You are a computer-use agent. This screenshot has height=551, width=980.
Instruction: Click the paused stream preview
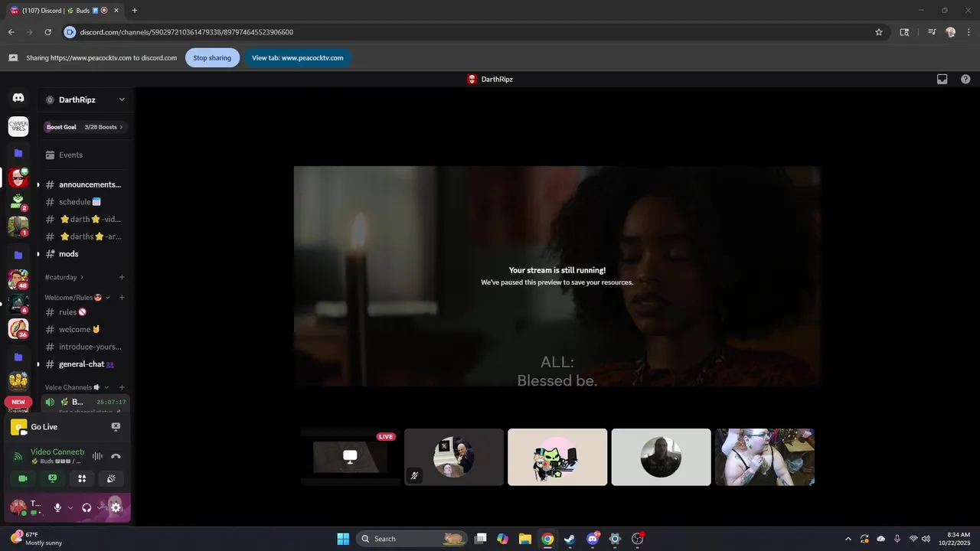click(557, 276)
